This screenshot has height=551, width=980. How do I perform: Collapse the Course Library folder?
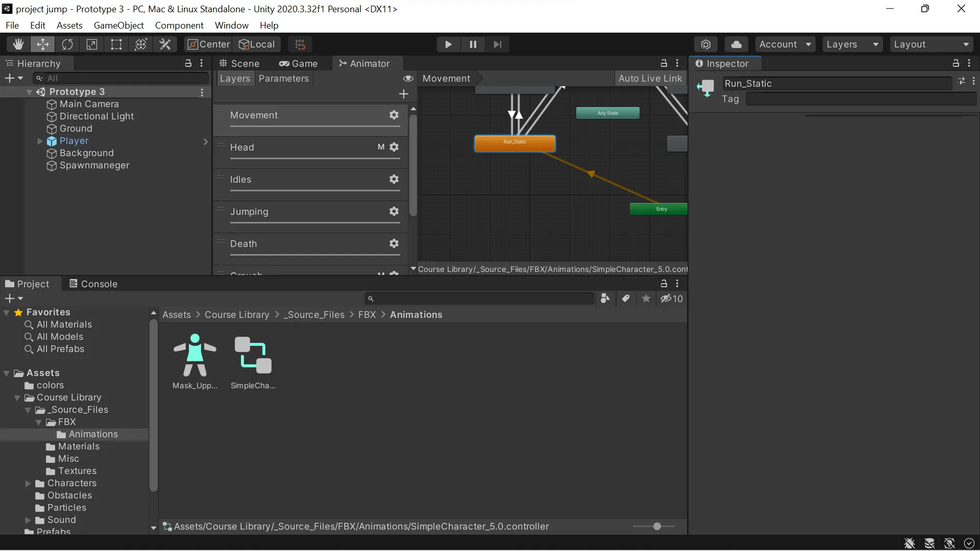17,398
